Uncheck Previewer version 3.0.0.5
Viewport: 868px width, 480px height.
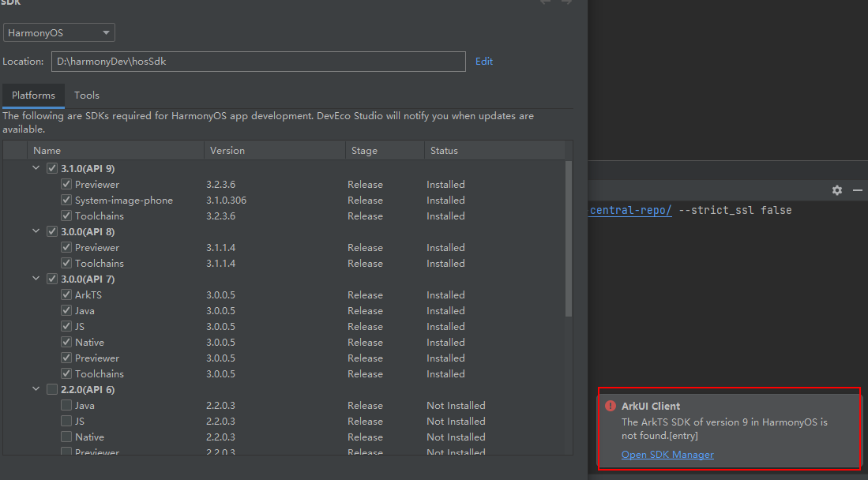click(66, 358)
